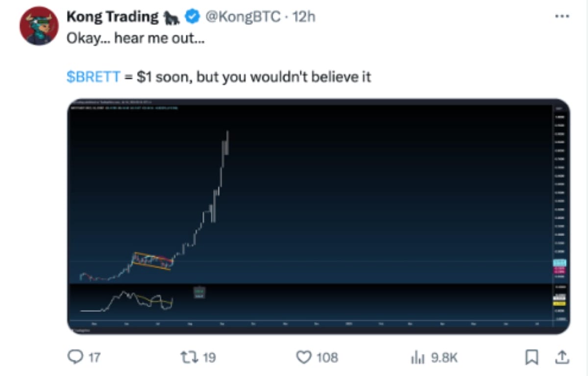
Task: Click the small gray label box in the lower panel
Action: (x=199, y=293)
